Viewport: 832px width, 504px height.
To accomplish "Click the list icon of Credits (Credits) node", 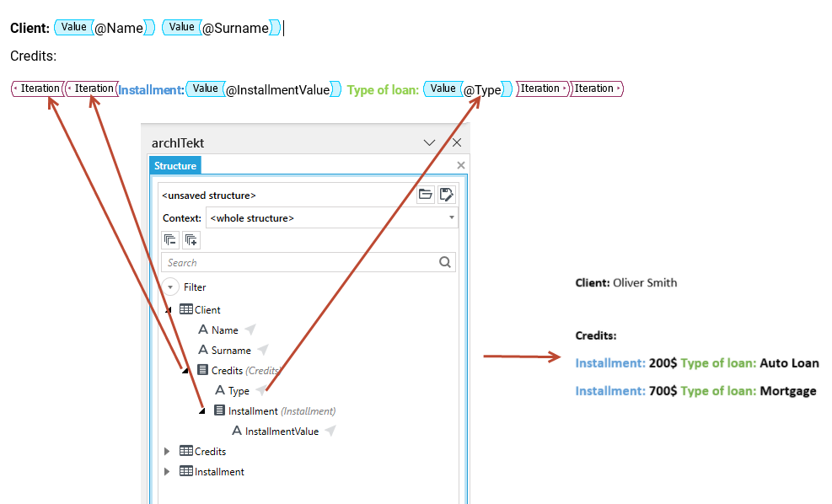I will point(202,370).
